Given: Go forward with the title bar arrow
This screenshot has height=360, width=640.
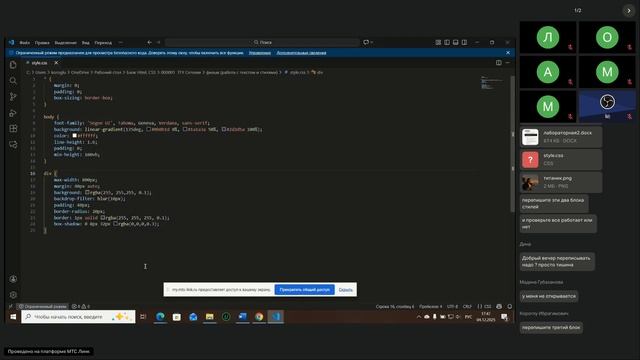Looking at the screenshot, I should 158,42.
